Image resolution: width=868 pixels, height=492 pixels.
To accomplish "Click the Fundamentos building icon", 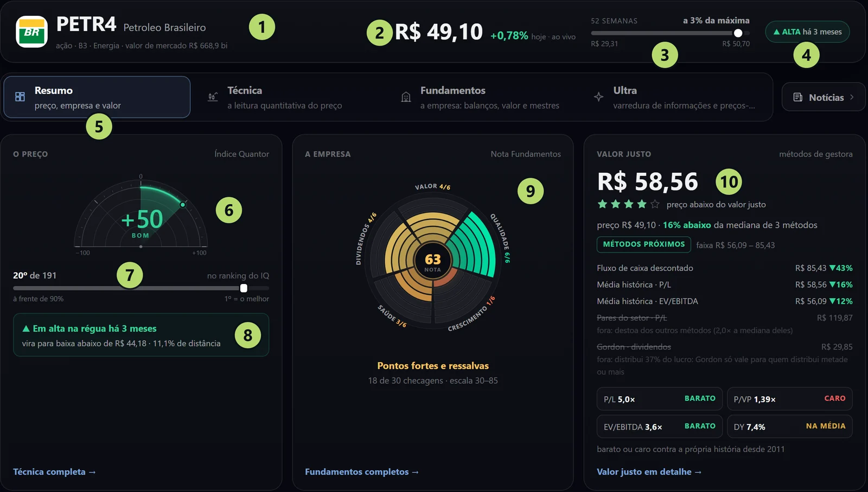I will tap(406, 97).
